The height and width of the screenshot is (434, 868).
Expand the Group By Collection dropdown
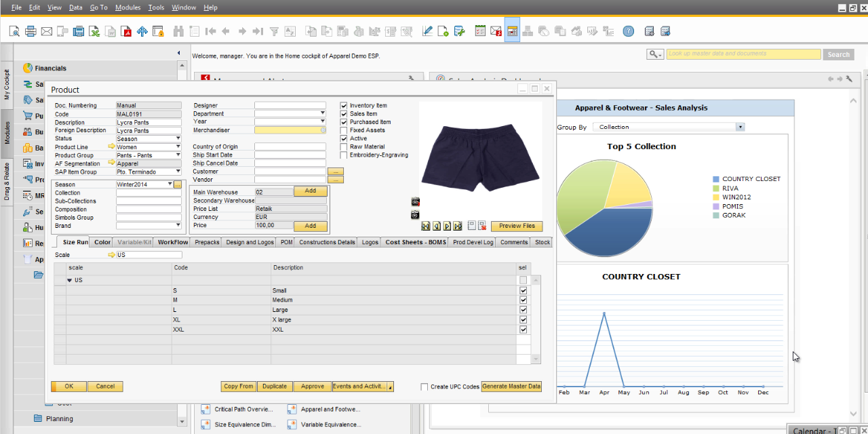tap(740, 127)
